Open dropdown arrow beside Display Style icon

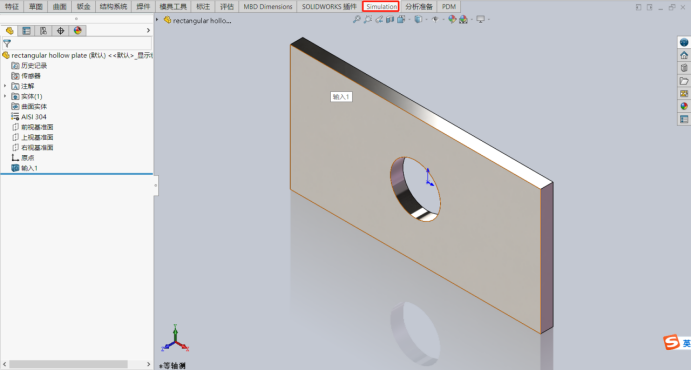(x=426, y=19)
